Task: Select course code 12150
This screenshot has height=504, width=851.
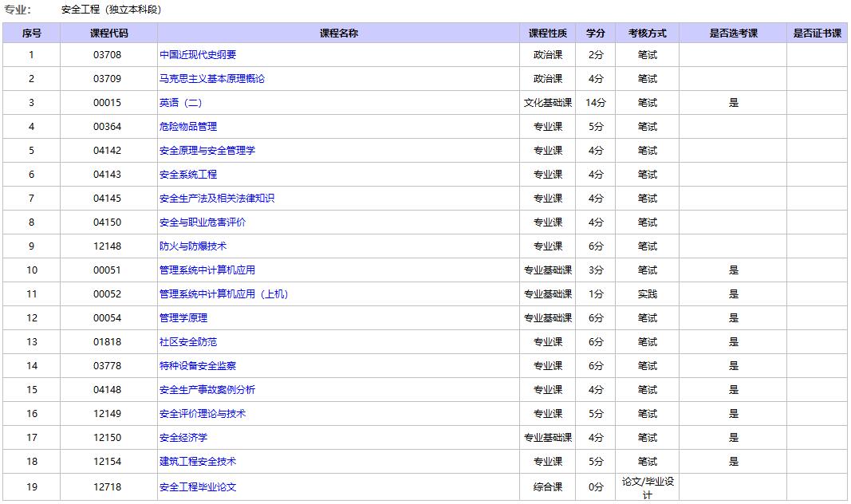Action: [x=108, y=437]
